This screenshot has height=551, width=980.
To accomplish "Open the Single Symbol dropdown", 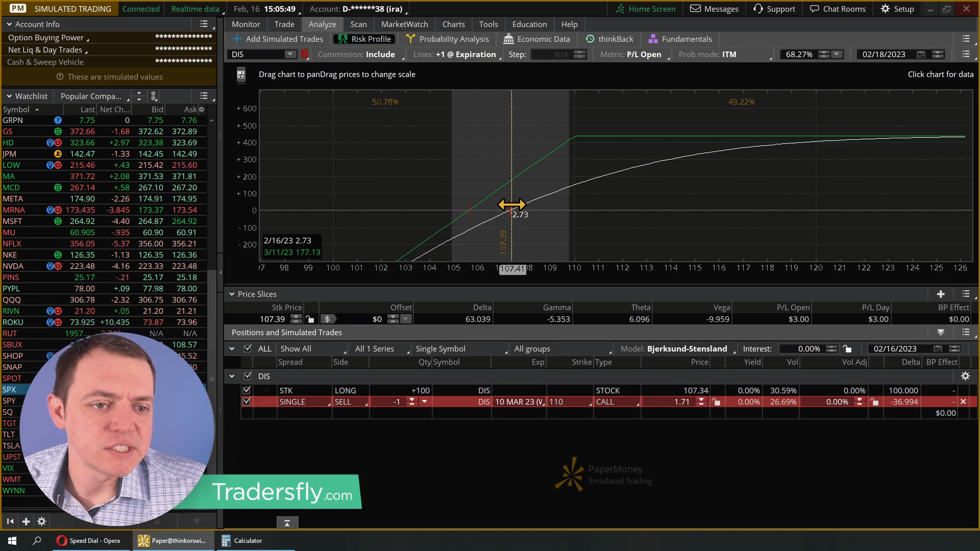I will (x=461, y=348).
